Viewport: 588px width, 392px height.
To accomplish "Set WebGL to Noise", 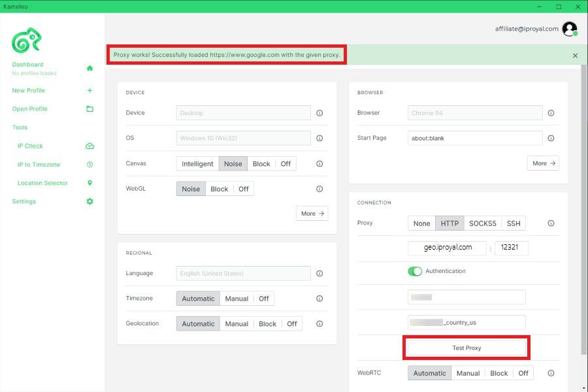I will [x=191, y=189].
